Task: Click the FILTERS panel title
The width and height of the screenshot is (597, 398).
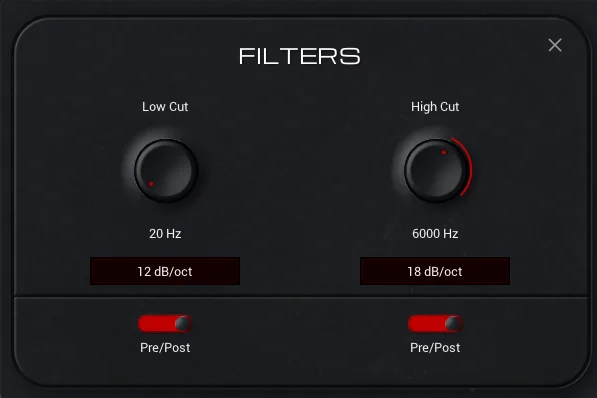Action: [299, 56]
